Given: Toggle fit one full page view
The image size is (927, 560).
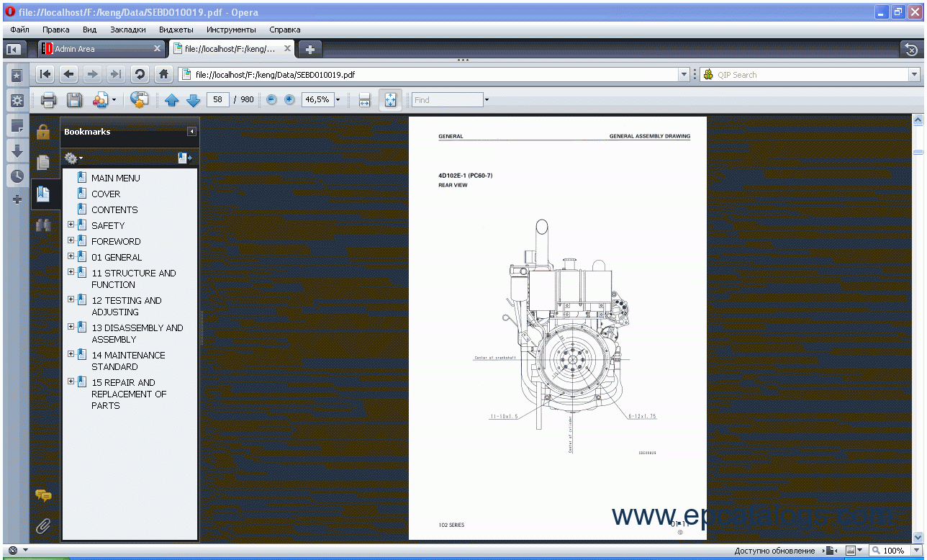Looking at the screenshot, I should [390, 100].
